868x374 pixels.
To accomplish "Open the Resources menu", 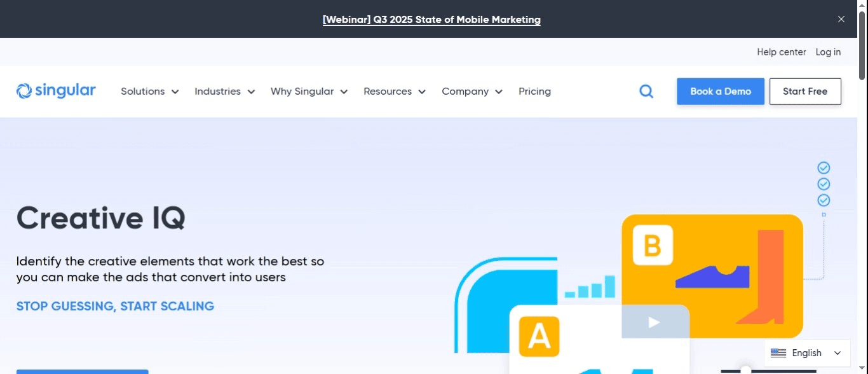I will coord(394,92).
